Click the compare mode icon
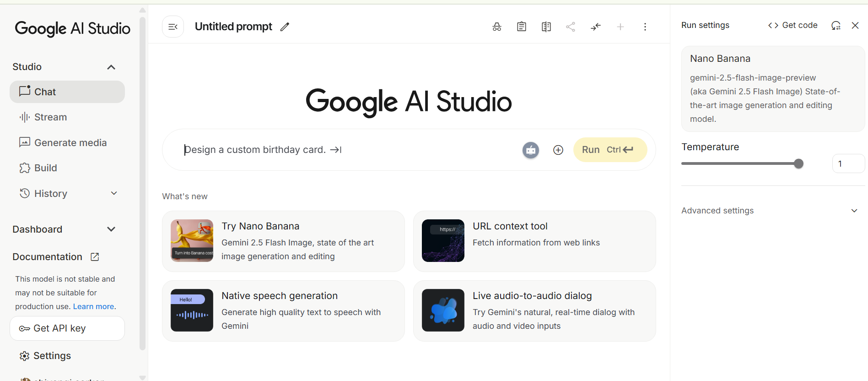Screen dimensions: 868x381 click(x=546, y=27)
